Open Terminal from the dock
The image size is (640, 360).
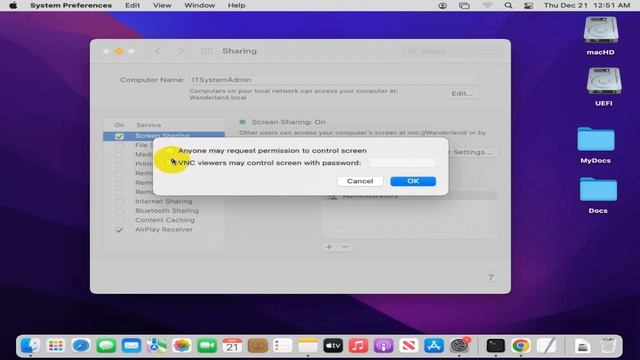[496, 346]
